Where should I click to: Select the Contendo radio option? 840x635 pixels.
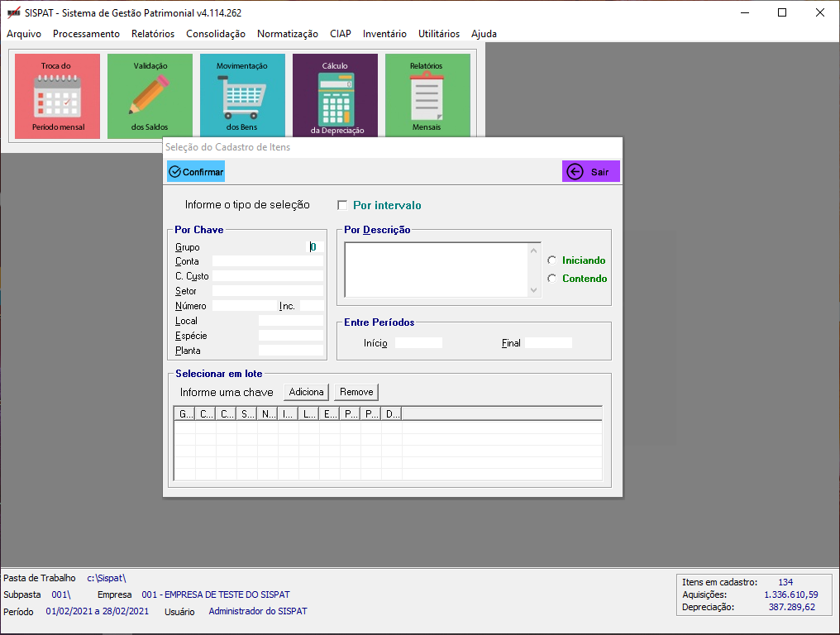click(x=551, y=279)
